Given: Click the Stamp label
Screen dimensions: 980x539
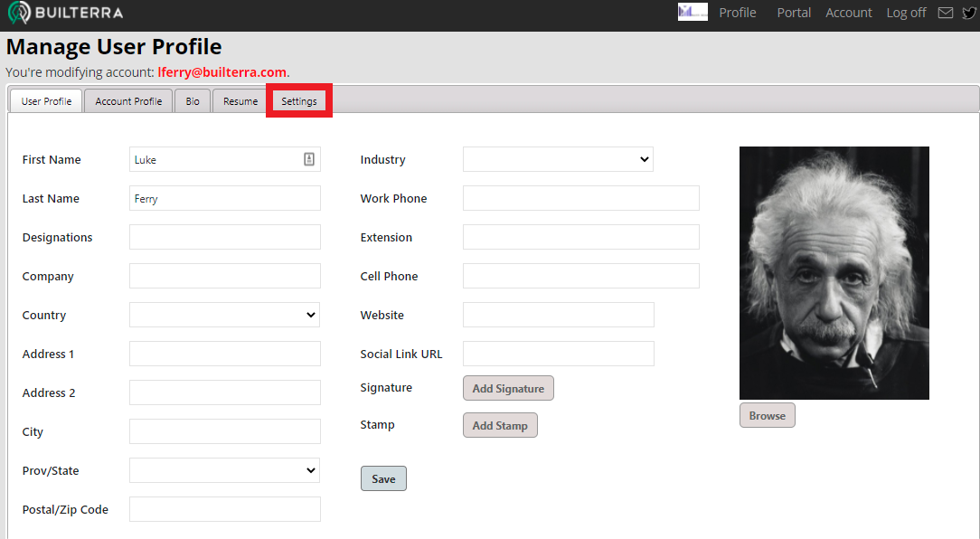Looking at the screenshot, I should point(378,424).
